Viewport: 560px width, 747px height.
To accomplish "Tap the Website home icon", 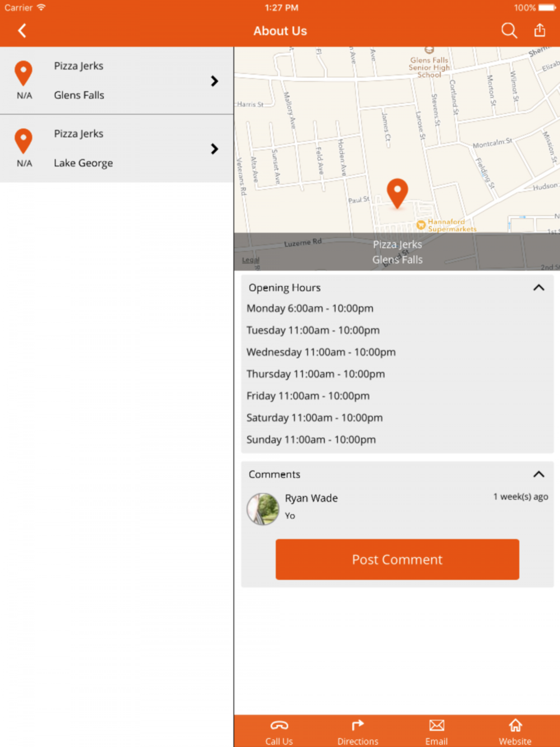I will click(x=515, y=726).
